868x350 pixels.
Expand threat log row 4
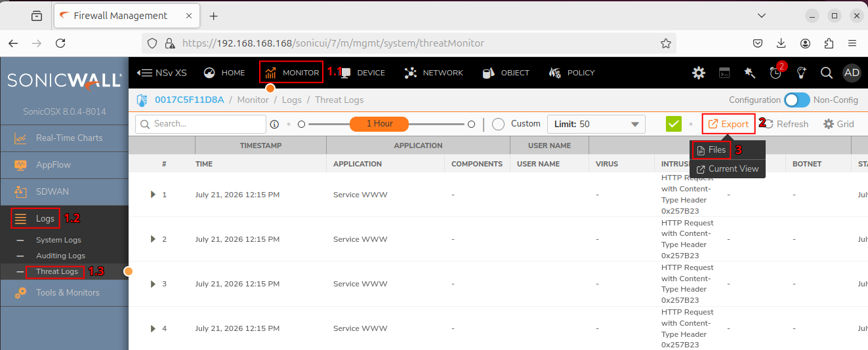coord(153,328)
